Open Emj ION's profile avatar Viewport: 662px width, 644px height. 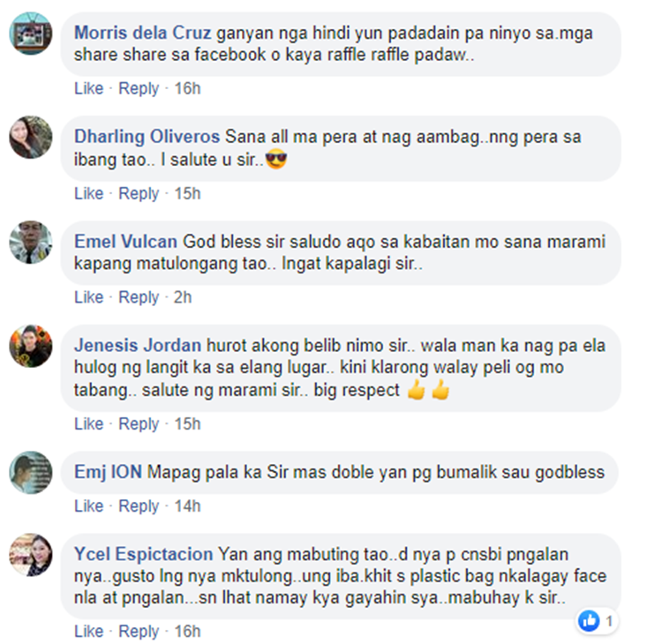31,473
